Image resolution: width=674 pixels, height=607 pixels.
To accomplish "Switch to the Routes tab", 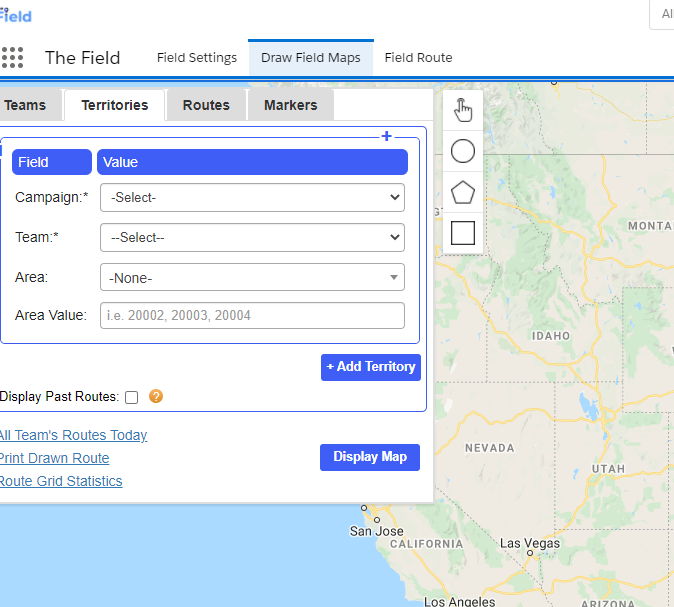I will pos(206,105).
